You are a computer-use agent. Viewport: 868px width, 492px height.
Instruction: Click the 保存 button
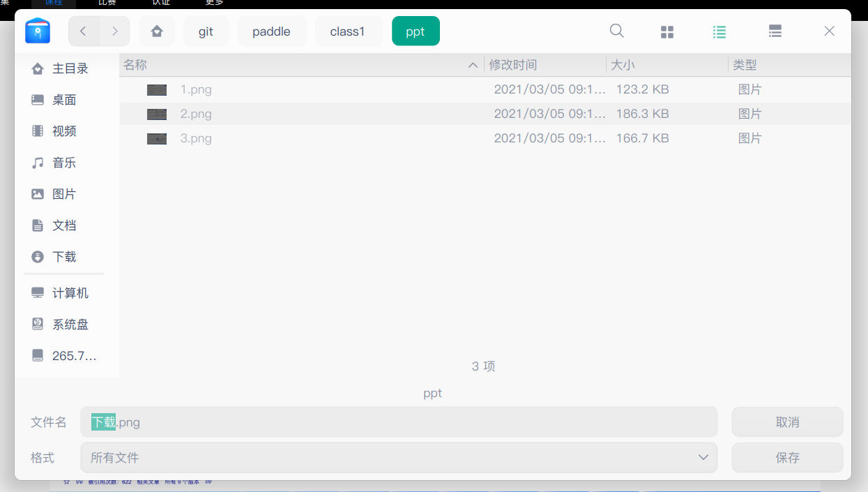tap(787, 458)
